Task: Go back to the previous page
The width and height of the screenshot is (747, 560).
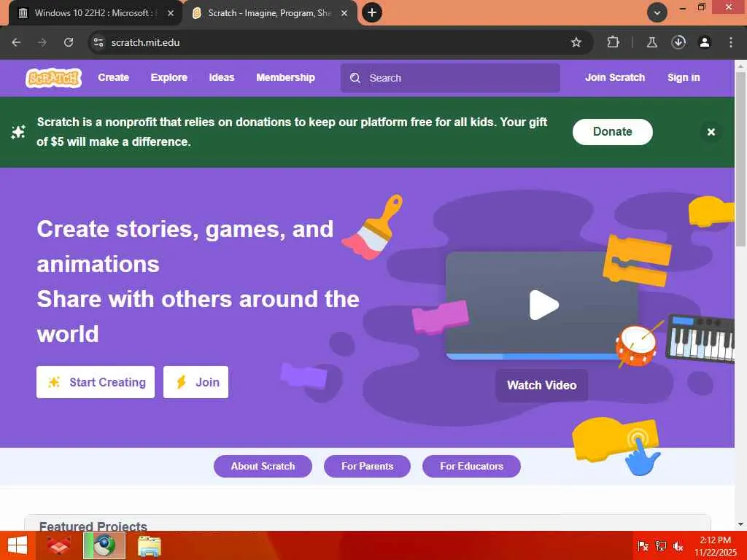Action: coord(16,42)
